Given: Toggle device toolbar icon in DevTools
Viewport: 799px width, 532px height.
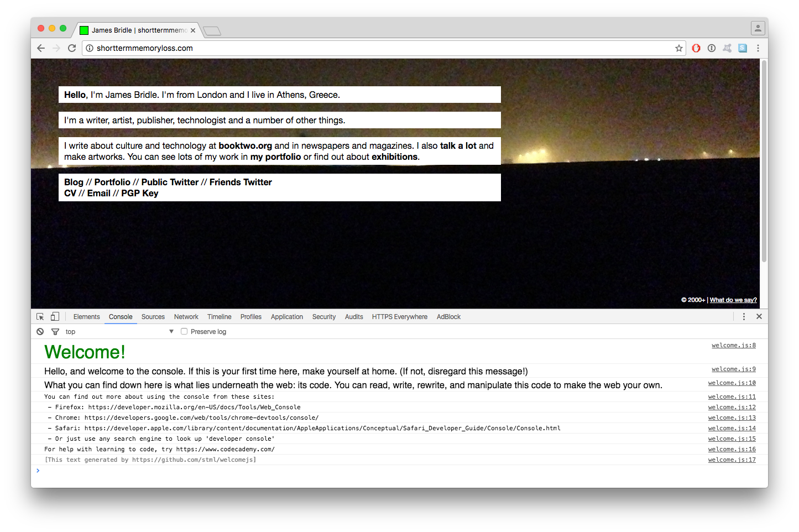Looking at the screenshot, I should click(55, 317).
